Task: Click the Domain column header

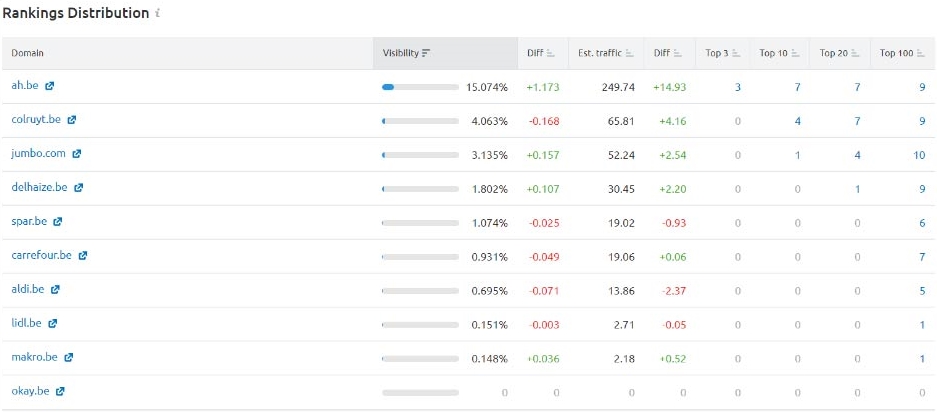Action: coord(27,53)
